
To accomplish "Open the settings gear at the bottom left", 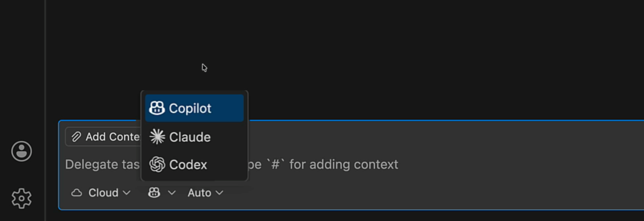I will click(21, 198).
